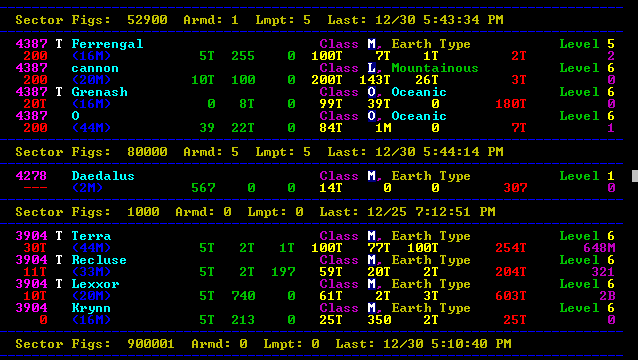Click the magenta value 2B
Screen dimensions: 638x360
pos(607,295)
